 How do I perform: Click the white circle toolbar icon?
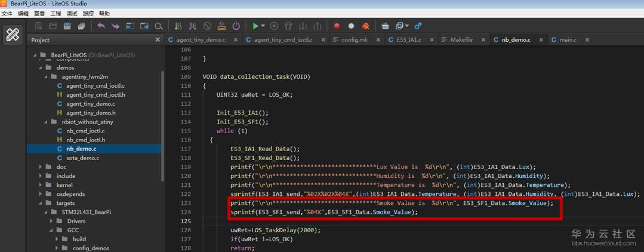coord(351,26)
